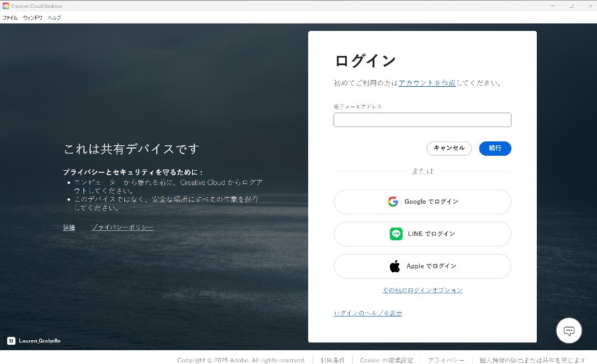597x364 pixels.
Task: Open the ファイル menu
Action: click(x=10, y=18)
